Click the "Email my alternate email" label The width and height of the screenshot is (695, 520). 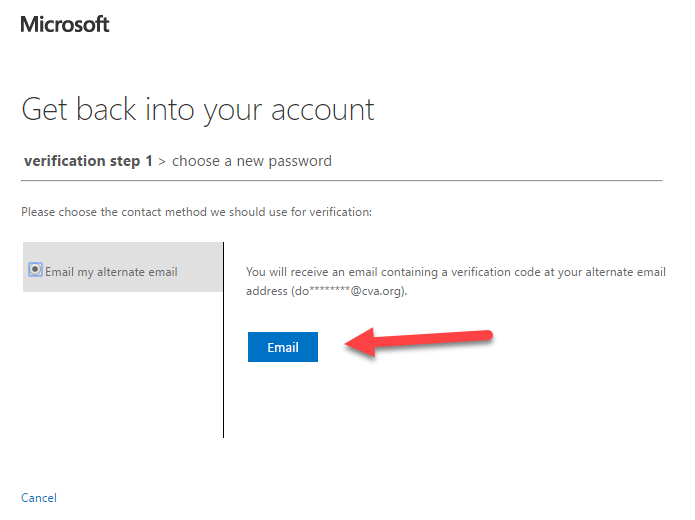(x=111, y=272)
